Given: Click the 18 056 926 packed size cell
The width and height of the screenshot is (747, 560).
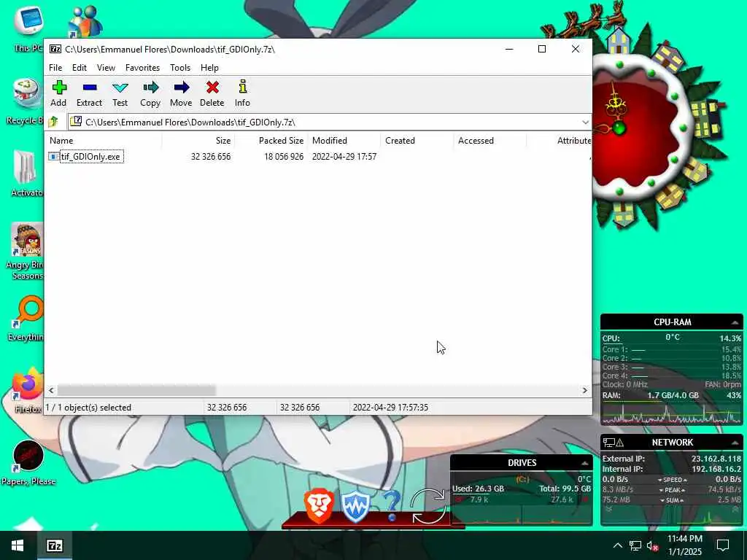Looking at the screenshot, I should coord(284,157).
